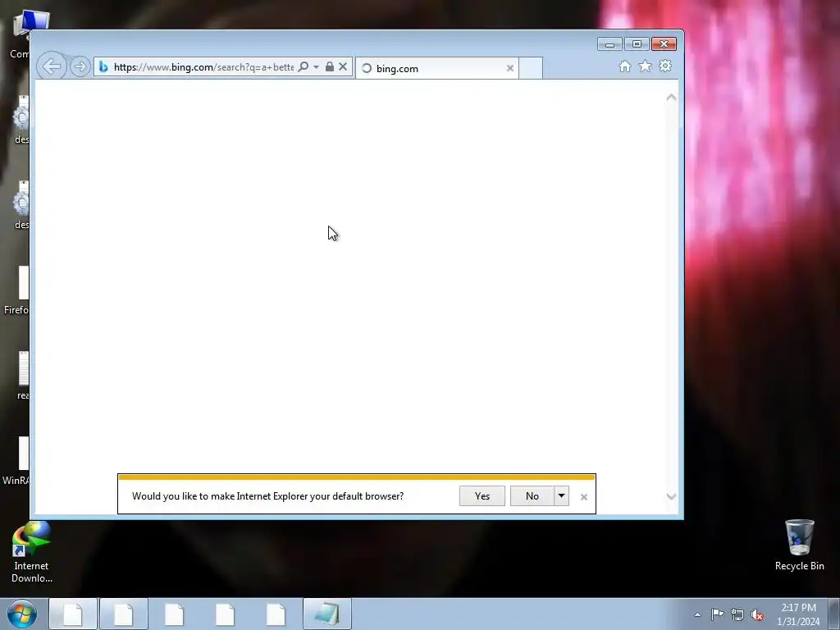Select the Internet Download Manager desktop shortcut
This screenshot has height=630, width=840.
click(31, 553)
